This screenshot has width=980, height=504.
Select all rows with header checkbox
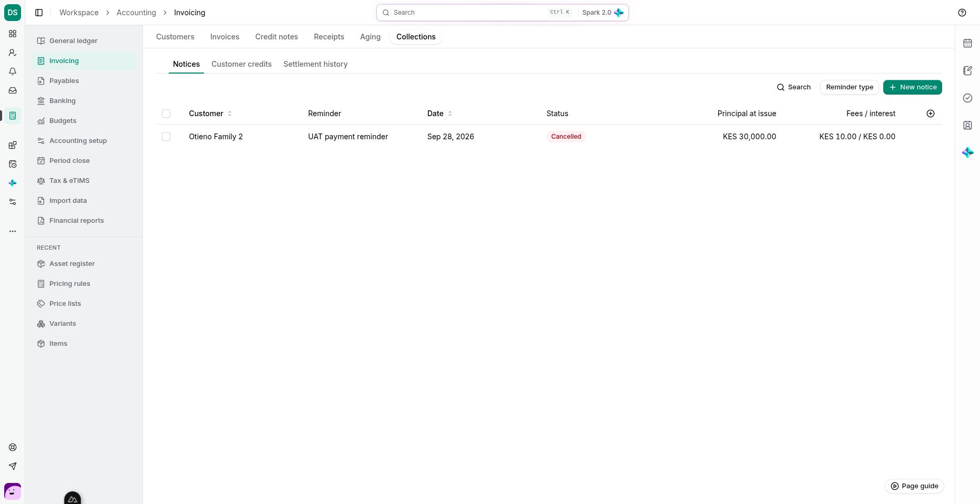166,114
